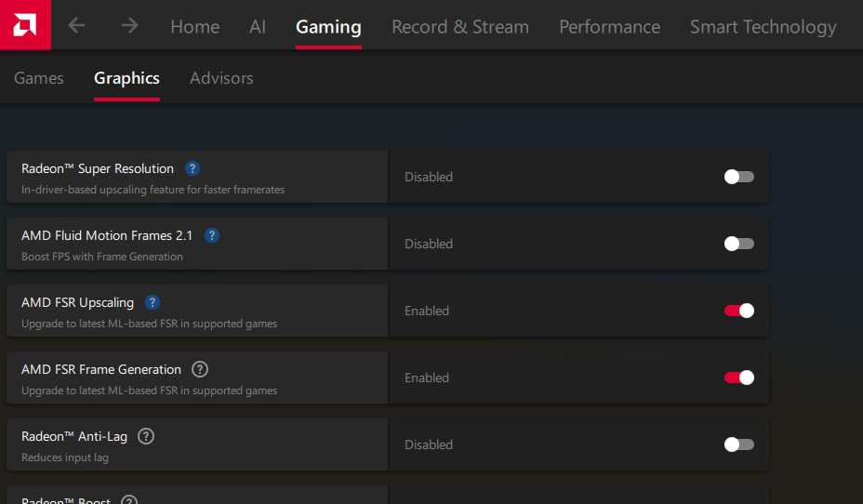Open AMD FSR Frame Generation help icon
This screenshot has width=863, height=504.
200,369
